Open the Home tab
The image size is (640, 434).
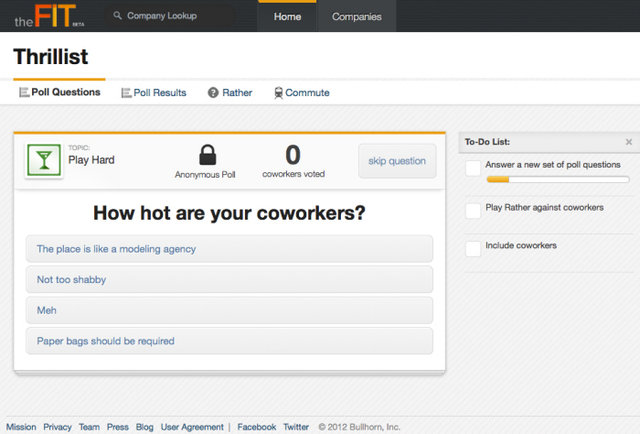point(287,16)
